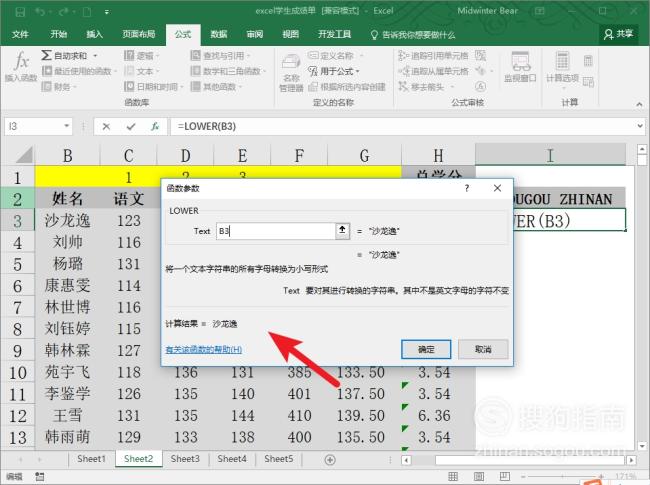
Task: Select Normal view in status bar
Action: (454, 477)
